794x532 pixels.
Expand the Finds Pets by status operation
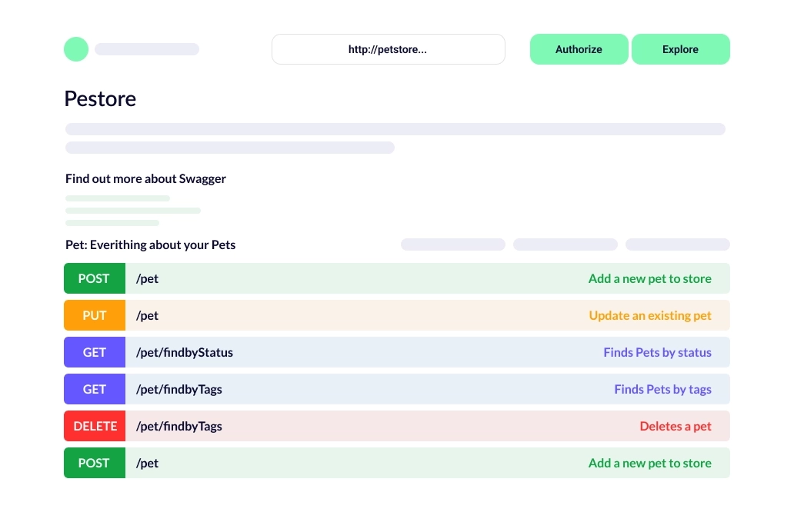[x=657, y=352]
